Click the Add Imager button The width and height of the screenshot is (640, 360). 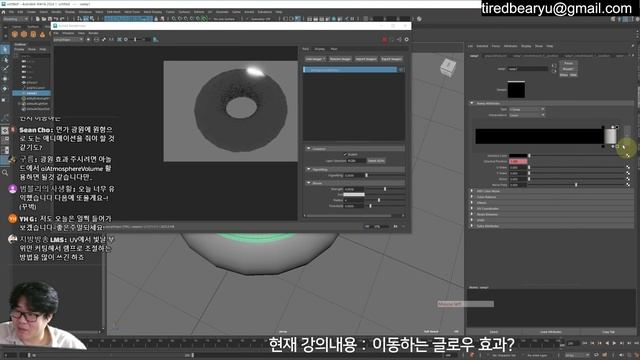click(315, 59)
